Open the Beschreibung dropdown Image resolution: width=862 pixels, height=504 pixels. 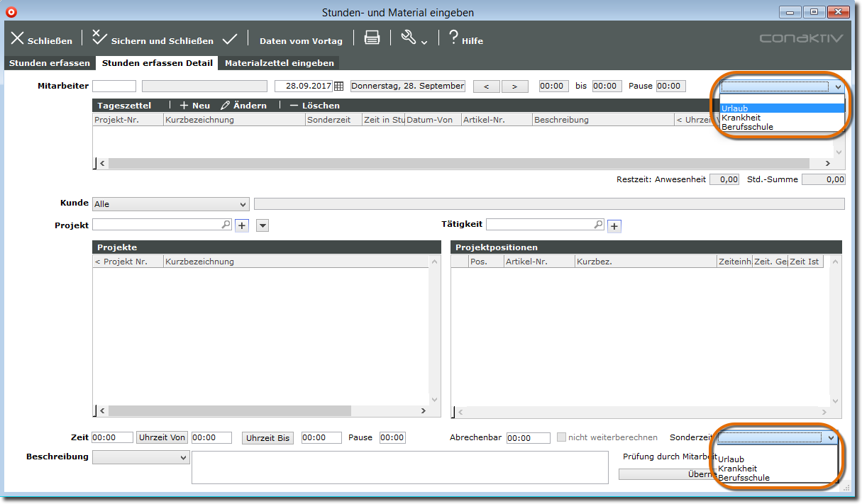(x=140, y=459)
